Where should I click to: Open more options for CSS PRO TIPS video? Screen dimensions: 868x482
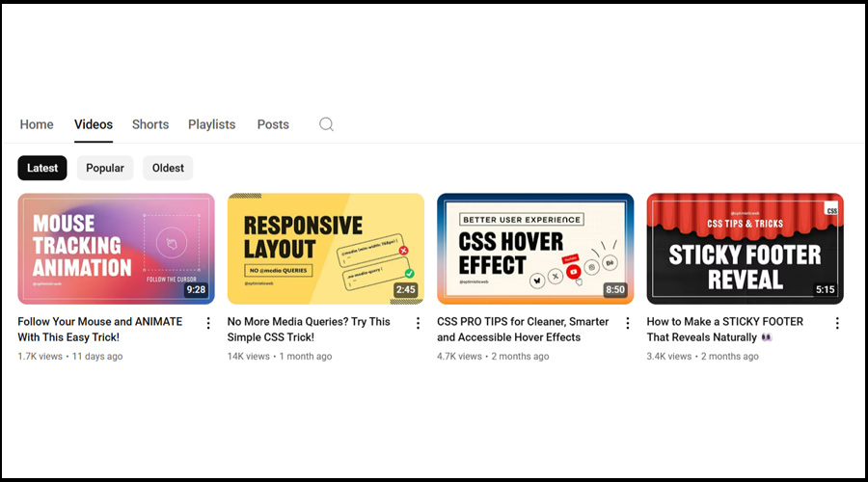coord(628,323)
